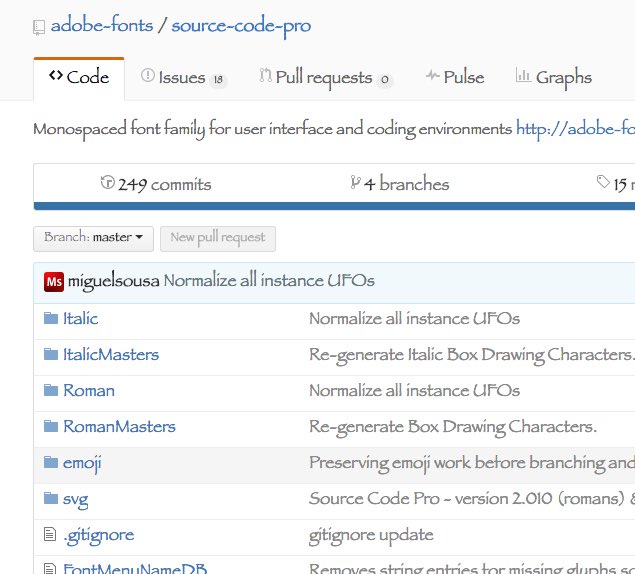
Task: View the 4 branches list
Action: [400, 184]
